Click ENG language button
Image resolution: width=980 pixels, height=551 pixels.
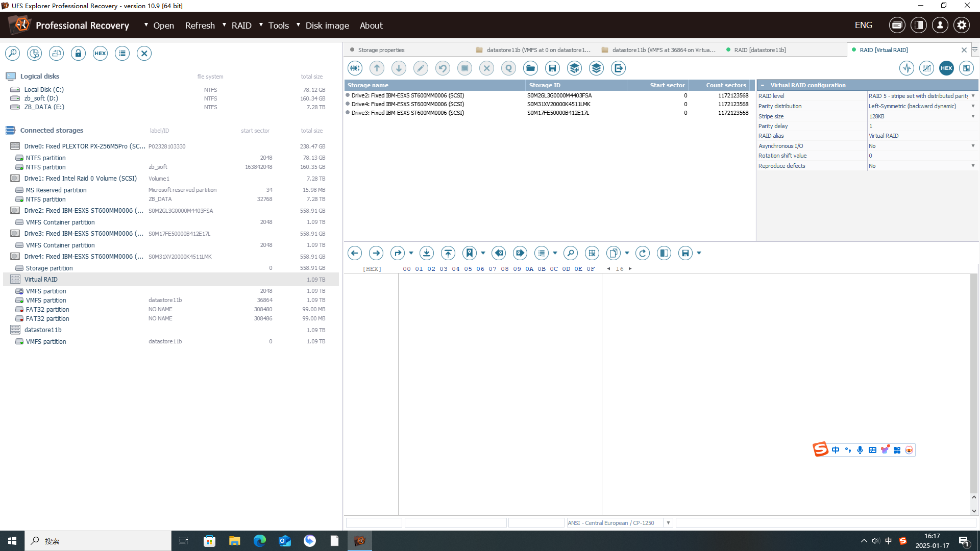(x=863, y=25)
